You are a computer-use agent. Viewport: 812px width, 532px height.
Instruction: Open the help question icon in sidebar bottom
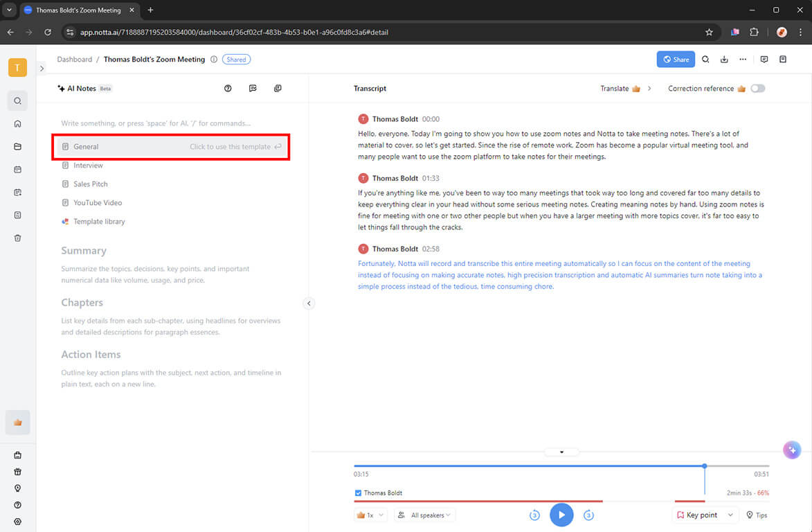[17, 505]
